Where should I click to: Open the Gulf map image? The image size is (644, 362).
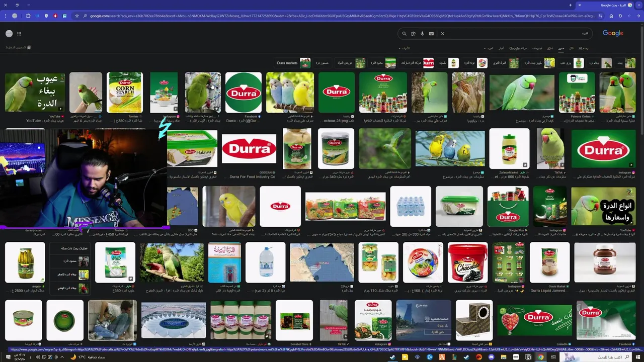pos(322,262)
